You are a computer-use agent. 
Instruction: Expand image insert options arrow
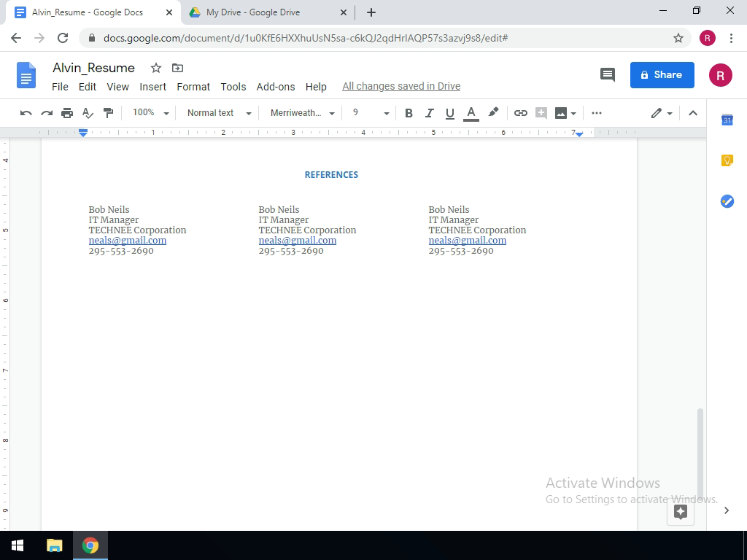point(573,113)
